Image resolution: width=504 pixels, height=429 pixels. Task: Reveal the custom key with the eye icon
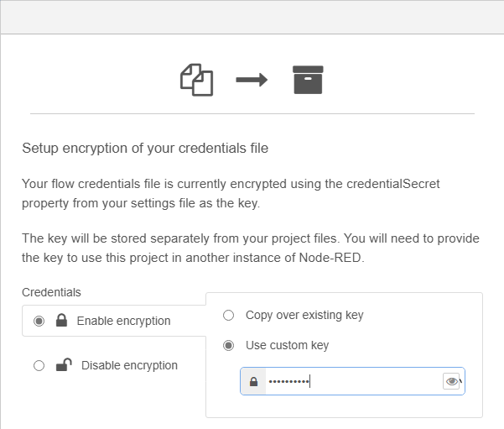[452, 382]
